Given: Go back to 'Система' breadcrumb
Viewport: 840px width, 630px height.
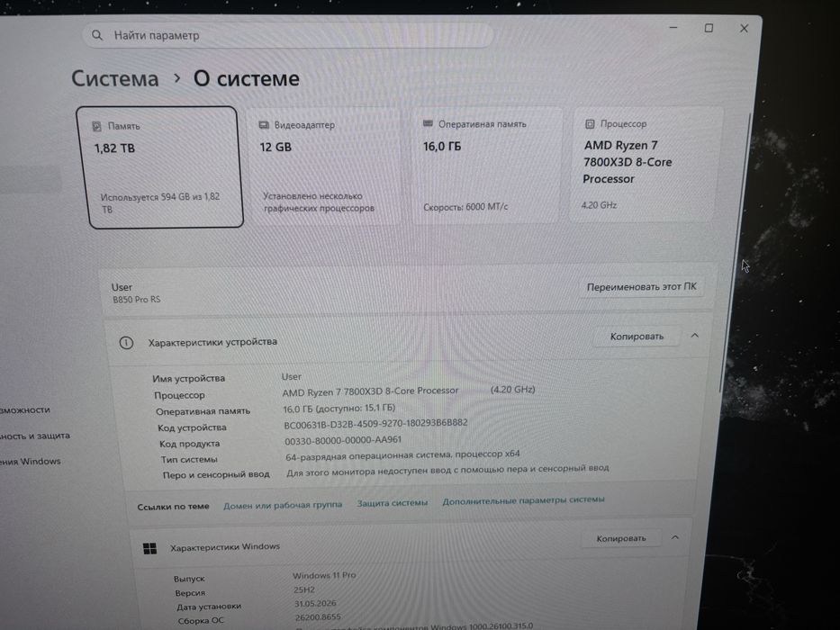Looking at the screenshot, I should coord(115,79).
